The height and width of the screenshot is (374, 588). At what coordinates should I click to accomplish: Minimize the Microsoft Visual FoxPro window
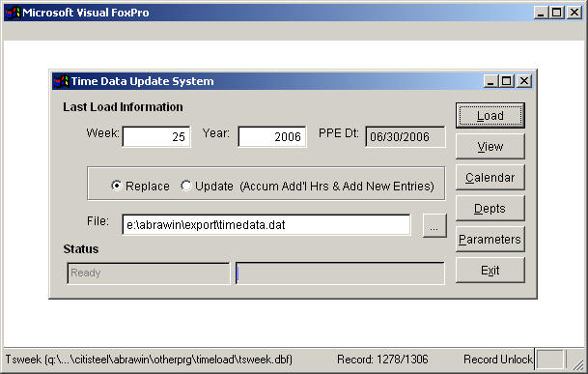(x=541, y=13)
